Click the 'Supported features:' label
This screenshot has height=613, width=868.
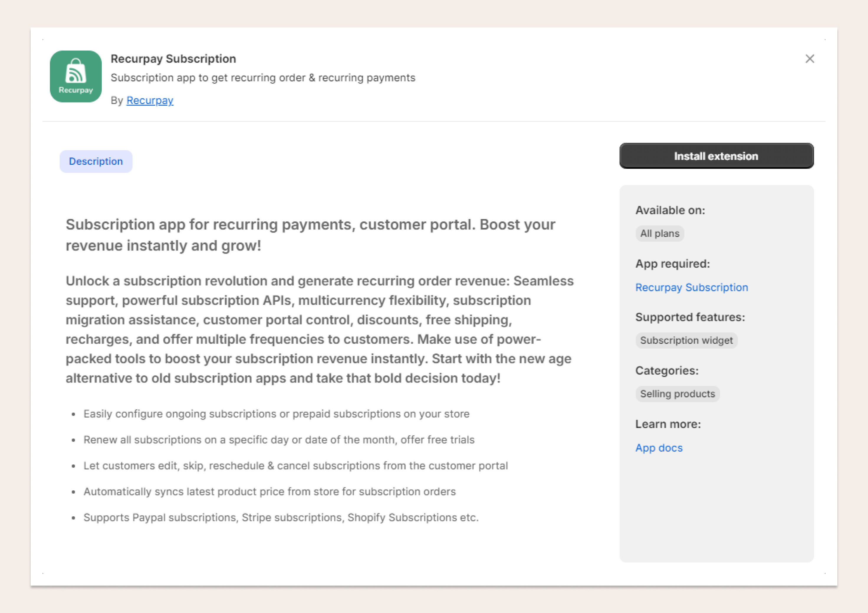tap(690, 317)
